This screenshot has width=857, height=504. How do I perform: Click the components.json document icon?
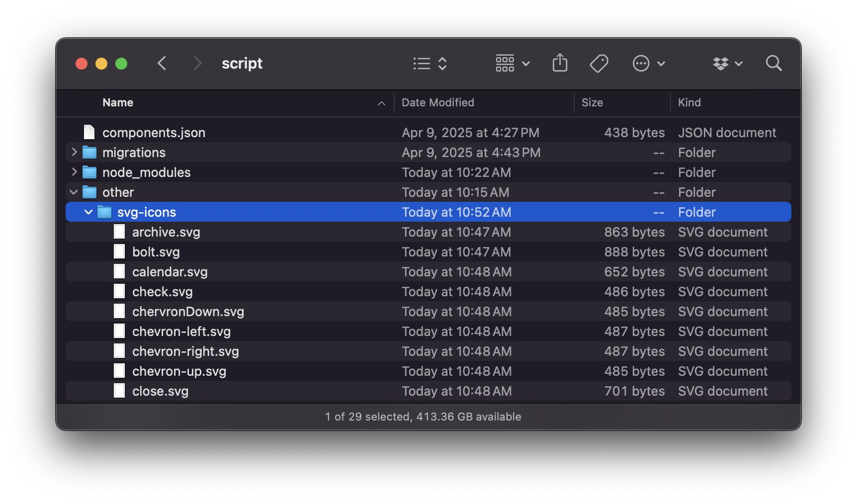point(88,132)
